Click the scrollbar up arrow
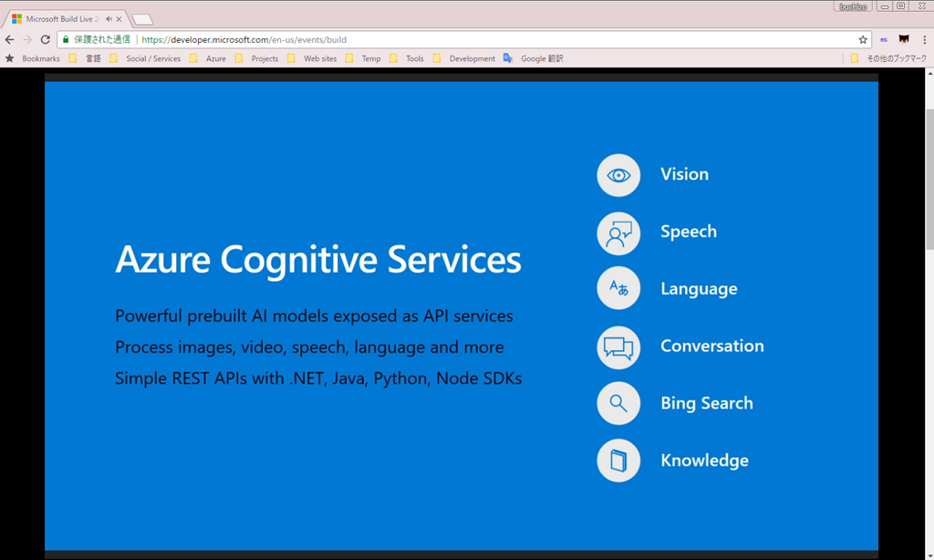Screen dimensions: 934x560 (929, 73)
